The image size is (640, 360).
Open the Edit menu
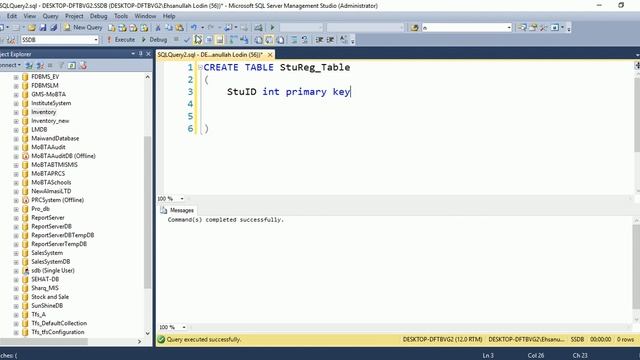(x=12, y=16)
